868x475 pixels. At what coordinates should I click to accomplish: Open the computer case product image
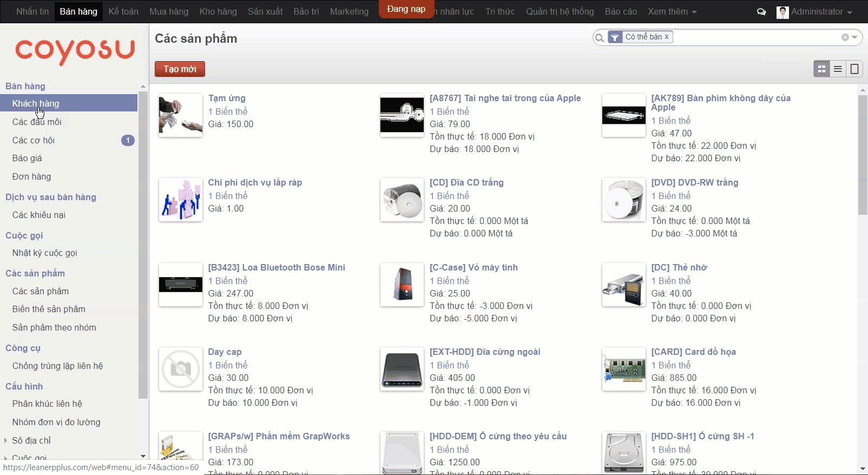coord(402,285)
